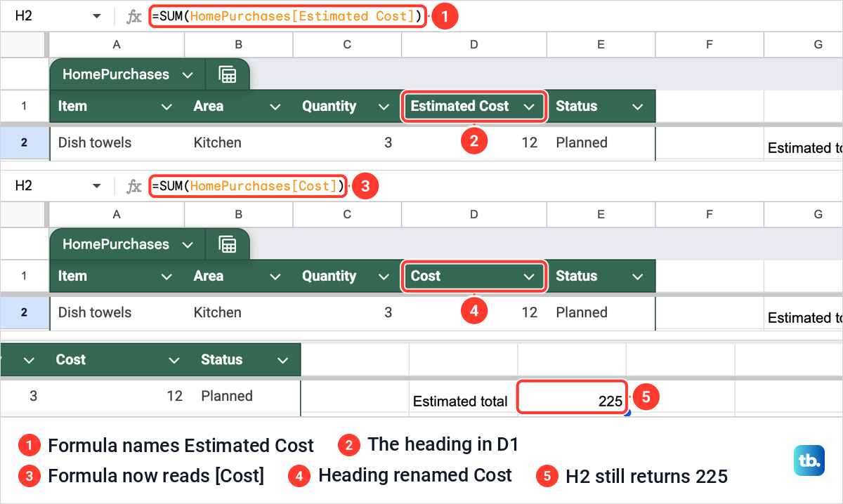The height and width of the screenshot is (504, 843).
Task: Open Area header dropdown in the [Cost] formula sheet
Action: pos(275,277)
